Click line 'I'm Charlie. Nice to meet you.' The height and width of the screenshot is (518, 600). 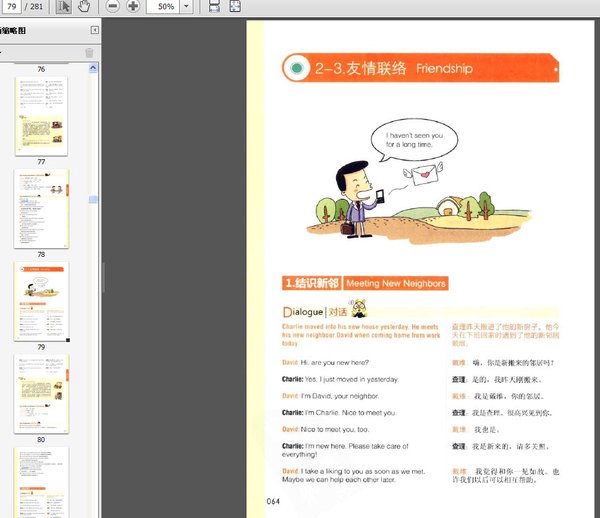[x=351, y=412]
